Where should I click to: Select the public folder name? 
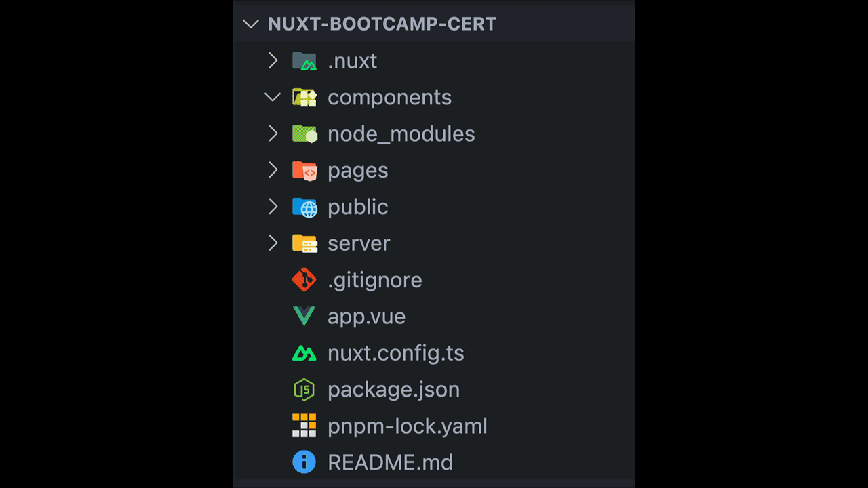[x=357, y=207]
